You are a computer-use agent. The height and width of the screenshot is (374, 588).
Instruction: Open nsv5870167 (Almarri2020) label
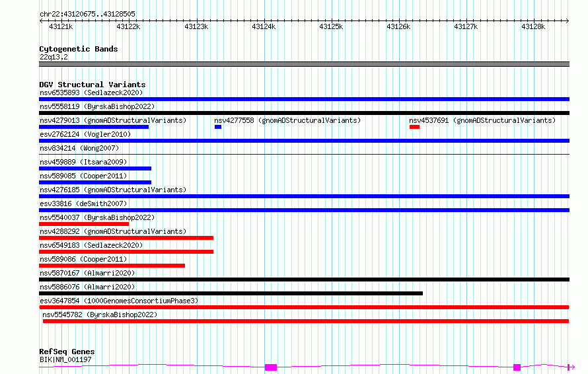pos(87,273)
